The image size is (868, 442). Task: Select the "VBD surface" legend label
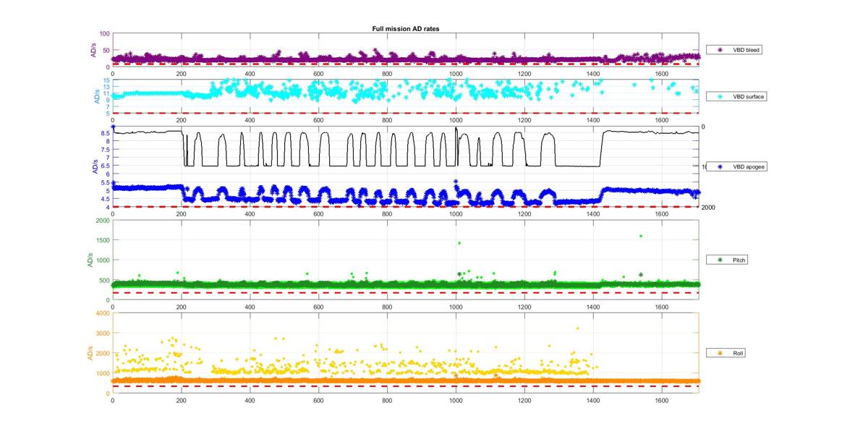click(749, 96)
